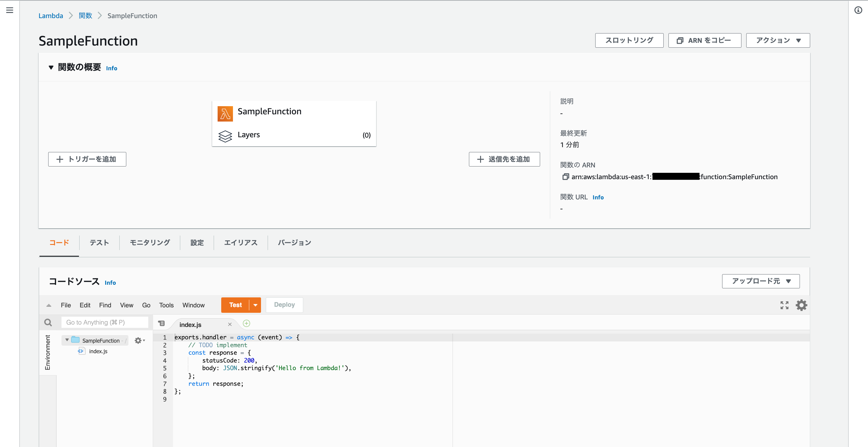Open the View menu
The height and width of the screenshot is (447, 868).
(x=127, y=305)
